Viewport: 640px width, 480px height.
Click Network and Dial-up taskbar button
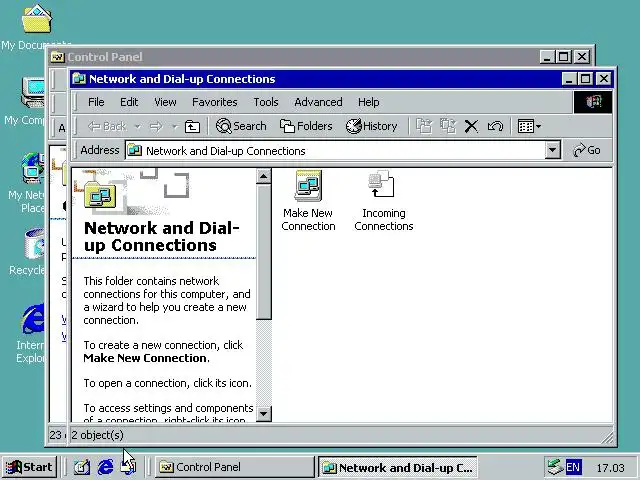pos(398,467)
